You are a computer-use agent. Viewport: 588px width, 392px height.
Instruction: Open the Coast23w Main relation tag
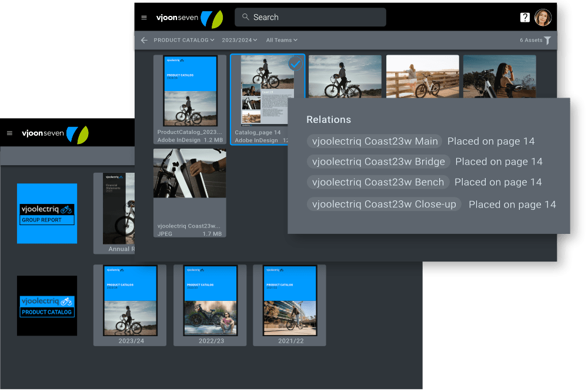[375, 141]
